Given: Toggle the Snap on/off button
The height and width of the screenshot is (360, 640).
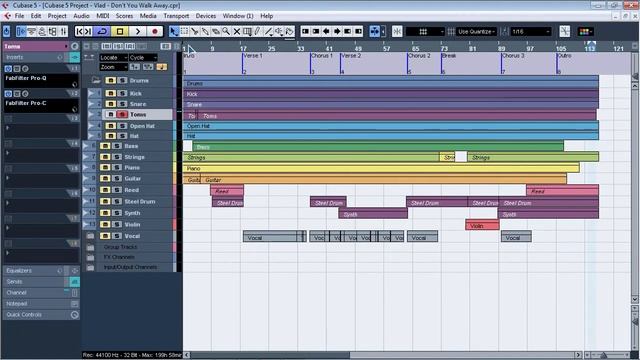Looking at the screenshot, I should [397, 31].
